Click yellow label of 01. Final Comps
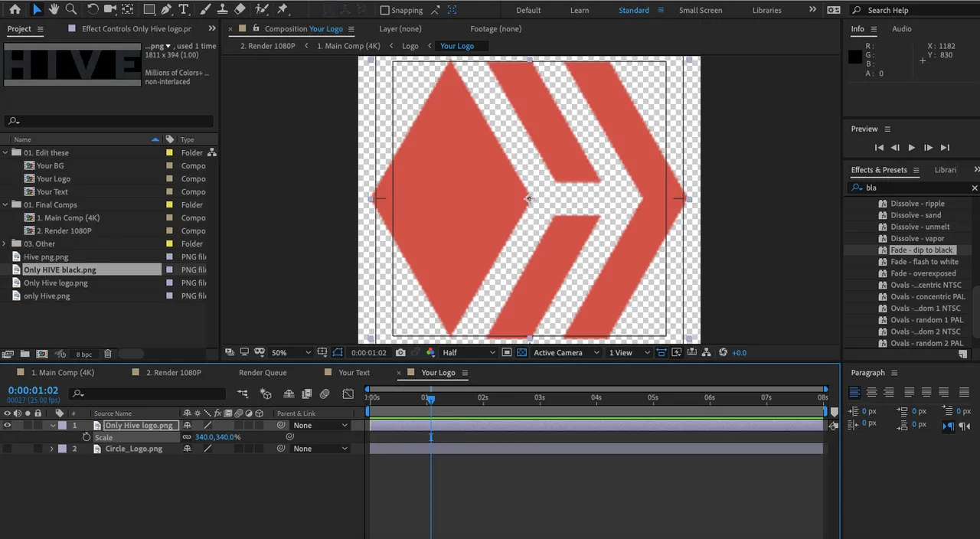Image resolution: width=980 pixels, height=539 pixels. (170, 205)
